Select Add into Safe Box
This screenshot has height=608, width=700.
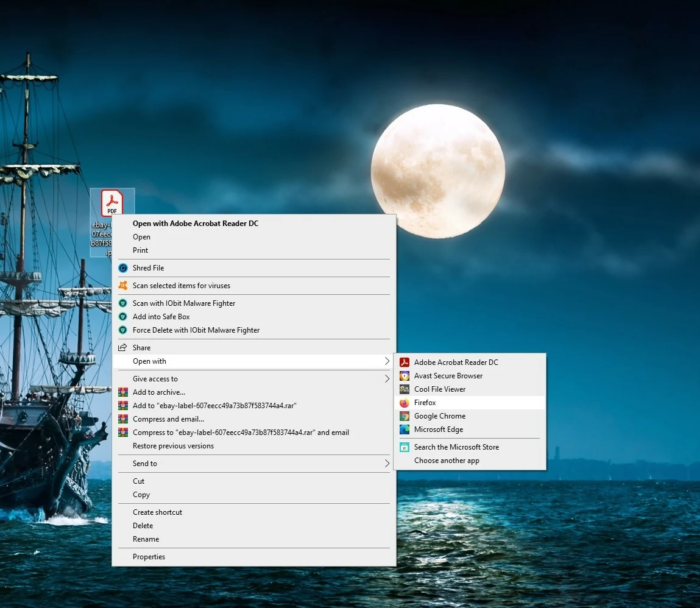(254, 317)
